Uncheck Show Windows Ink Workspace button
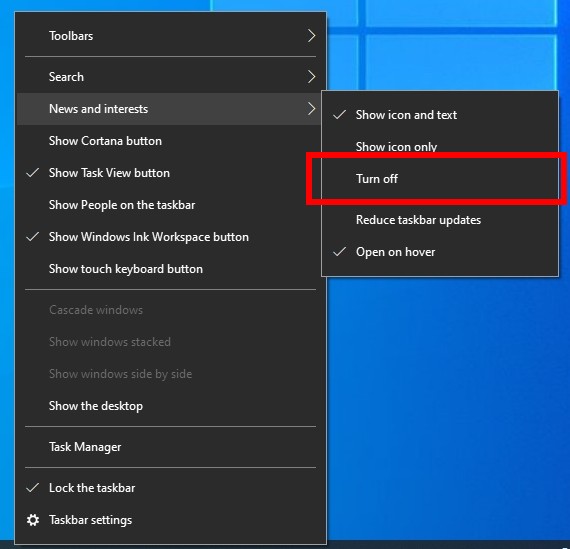The width and height of the screenshot is (570, 549). click(x=170, y=237)
